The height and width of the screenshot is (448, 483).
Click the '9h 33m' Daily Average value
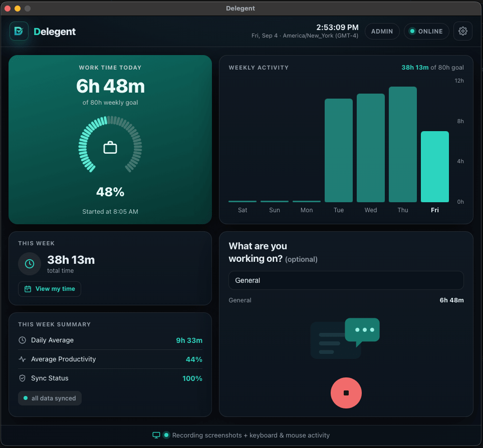coord(189,340)
